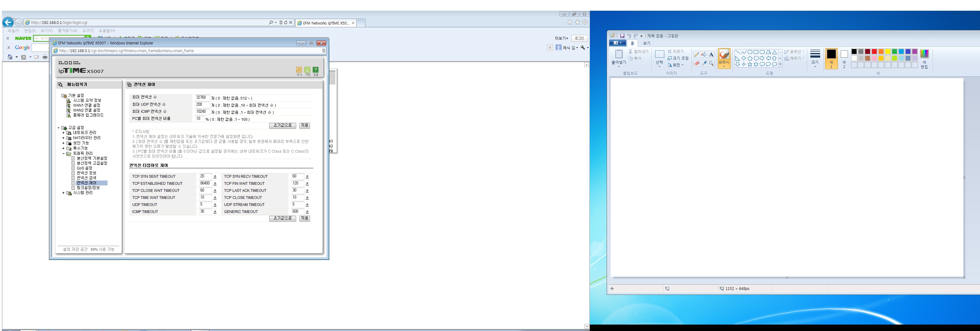Expand the 보안 기능 tree node

(x=63, y=143)
